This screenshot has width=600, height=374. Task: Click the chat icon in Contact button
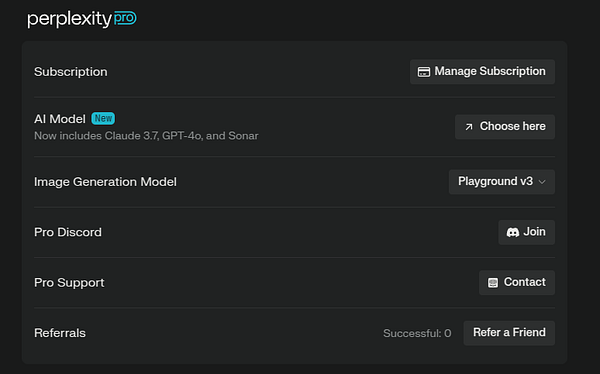[493, 283]
